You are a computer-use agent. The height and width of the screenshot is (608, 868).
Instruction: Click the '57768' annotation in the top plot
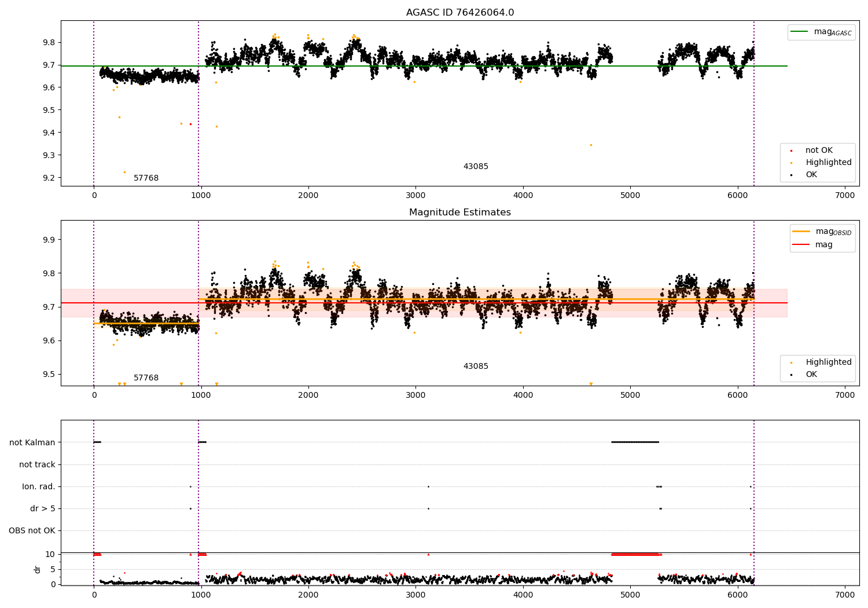(146, 178)
